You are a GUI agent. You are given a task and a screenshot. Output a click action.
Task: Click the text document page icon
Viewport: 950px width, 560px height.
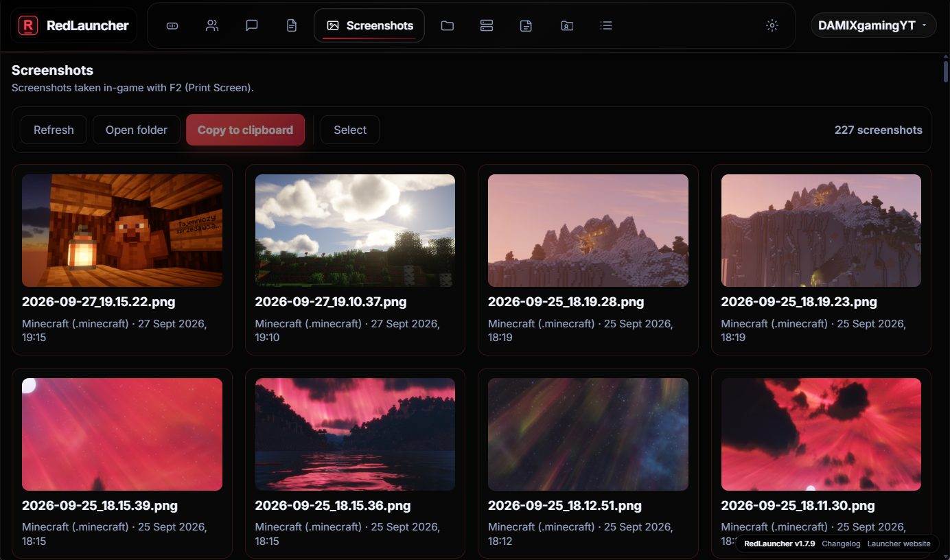pos(292,25)
